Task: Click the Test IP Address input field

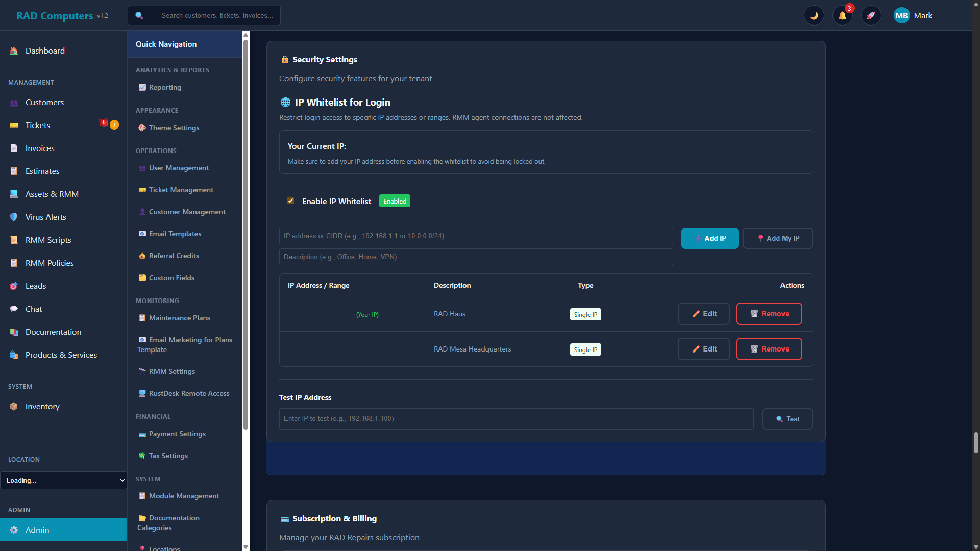Action: (516, 418)
